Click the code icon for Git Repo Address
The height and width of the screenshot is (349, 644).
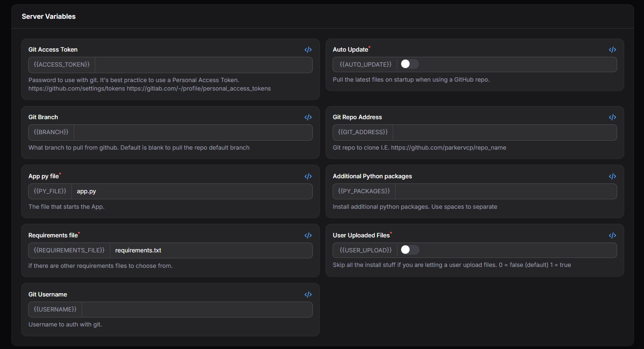613,117
